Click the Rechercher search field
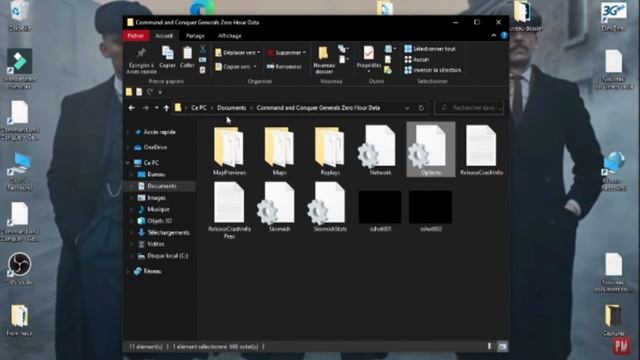640x360 pixels. [469, 108]
